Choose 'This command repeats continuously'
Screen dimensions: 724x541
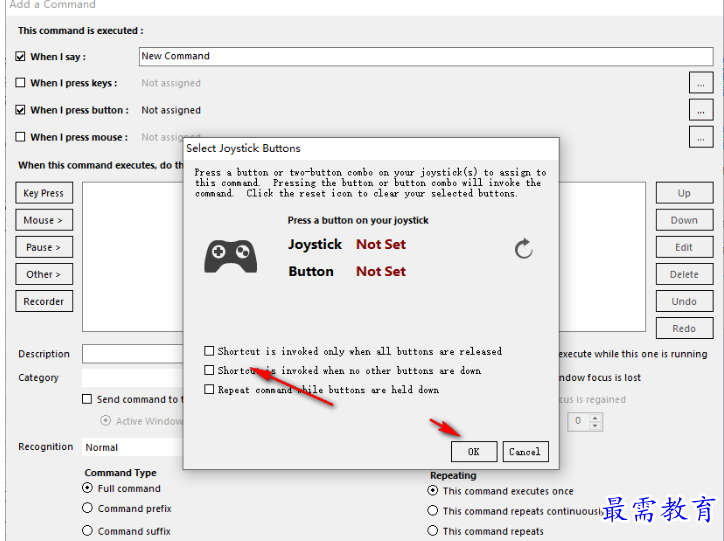pyautogui.click(x=433, y=511)
